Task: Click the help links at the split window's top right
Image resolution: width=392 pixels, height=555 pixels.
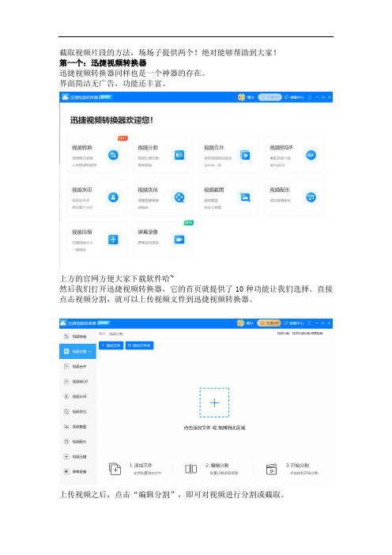Action: pos(300,334)
